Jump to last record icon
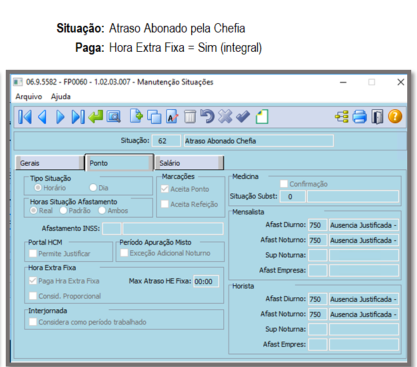Image resolution: width=417 pixels, height=367 pixels. click(x=78, y=117)
